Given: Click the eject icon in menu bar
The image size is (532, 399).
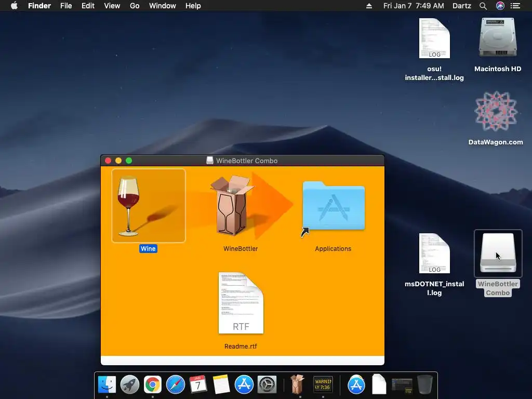Looking at the screenshot, I should click(x=369, y=6).
